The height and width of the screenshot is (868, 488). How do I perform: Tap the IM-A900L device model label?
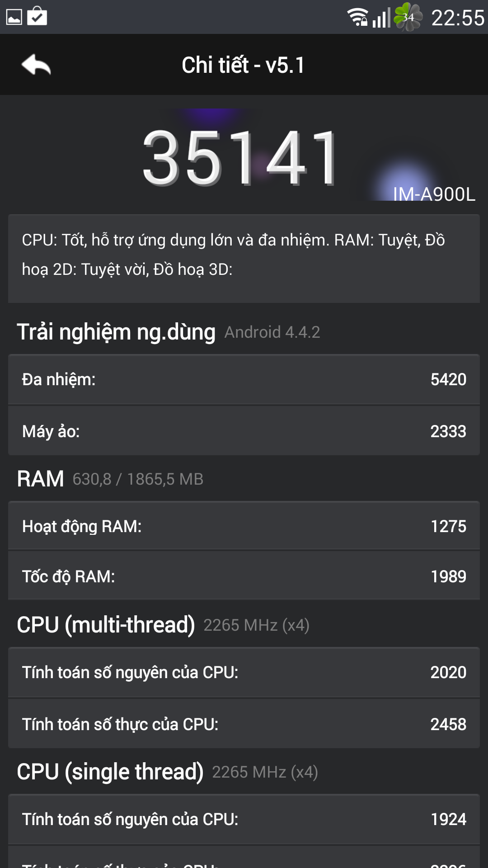[434, 194]
